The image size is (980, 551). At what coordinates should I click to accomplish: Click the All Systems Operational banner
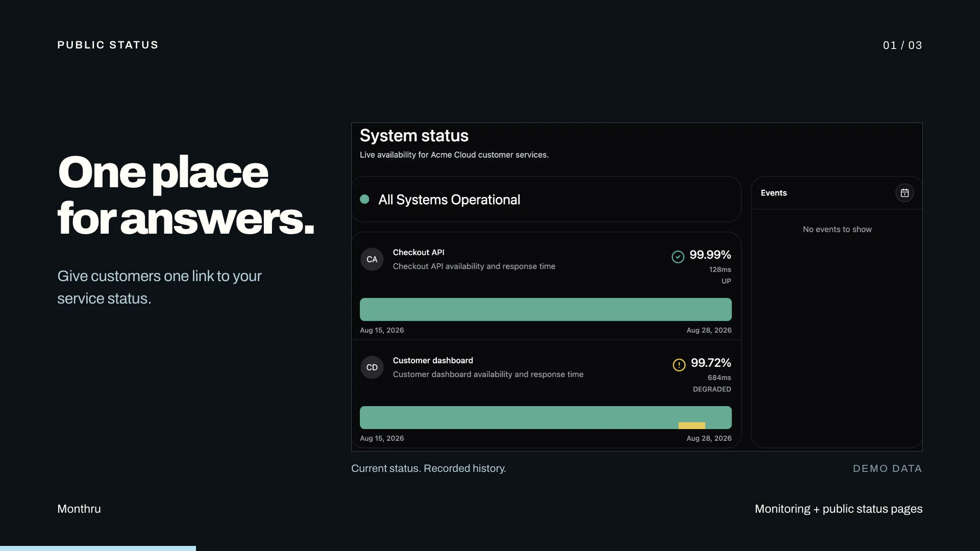[546, 199]
